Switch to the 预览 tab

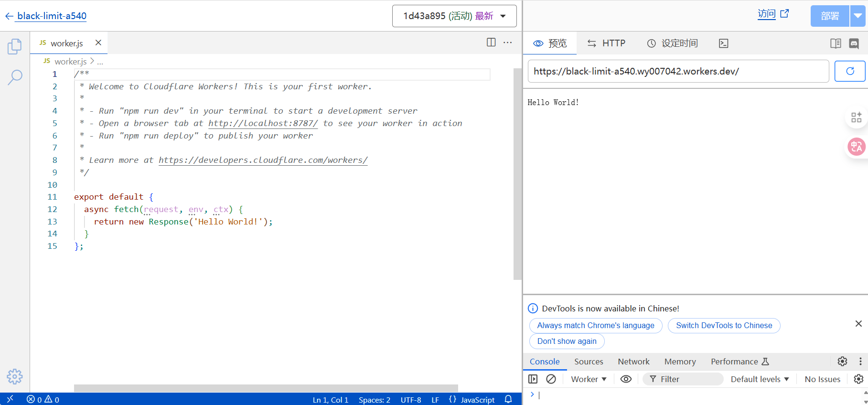550,43
